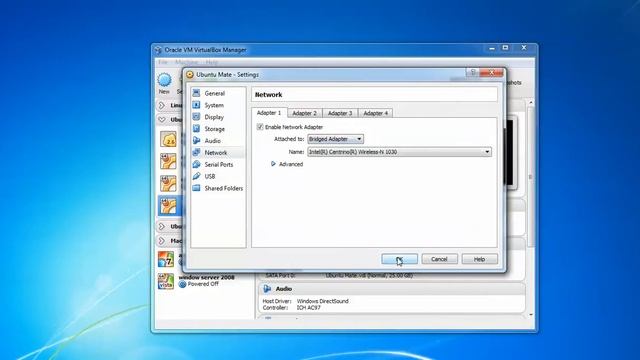Click the question mark help title button
This screenshot has height=360, width=640.
click(x=473, y=73)
